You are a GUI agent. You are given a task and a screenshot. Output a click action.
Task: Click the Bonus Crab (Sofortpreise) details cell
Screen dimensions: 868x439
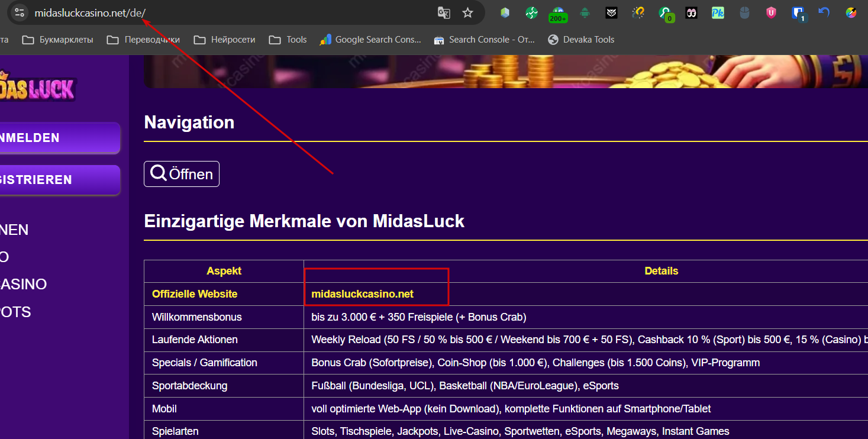click(x=535, y=363)
